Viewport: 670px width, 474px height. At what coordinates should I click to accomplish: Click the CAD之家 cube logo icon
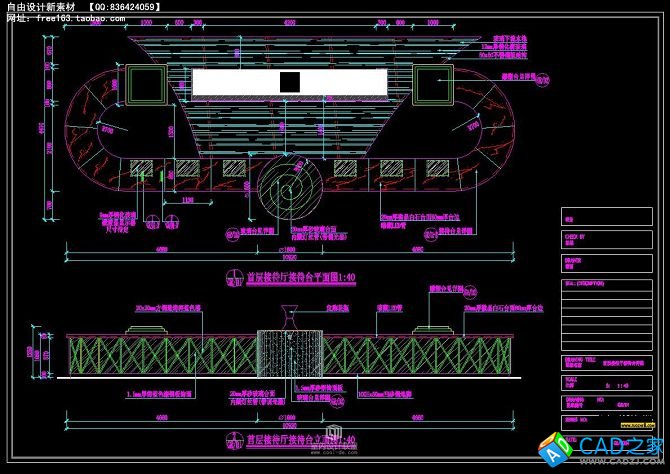click(554, 447)
